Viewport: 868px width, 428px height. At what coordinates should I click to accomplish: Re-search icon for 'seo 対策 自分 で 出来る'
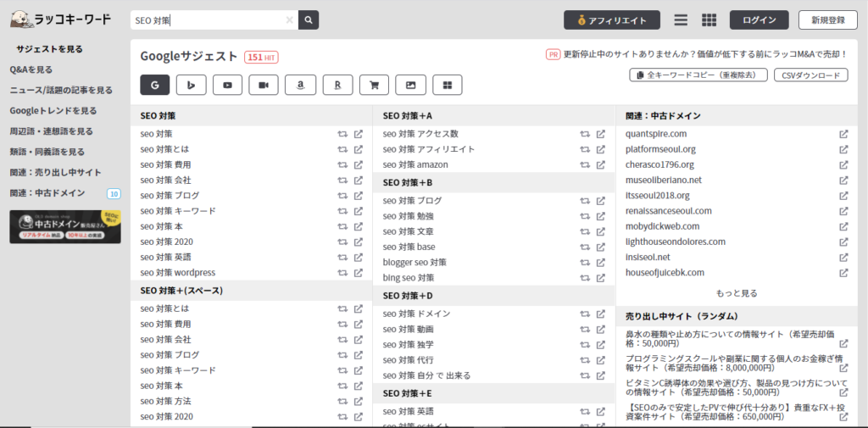(585, 376)
